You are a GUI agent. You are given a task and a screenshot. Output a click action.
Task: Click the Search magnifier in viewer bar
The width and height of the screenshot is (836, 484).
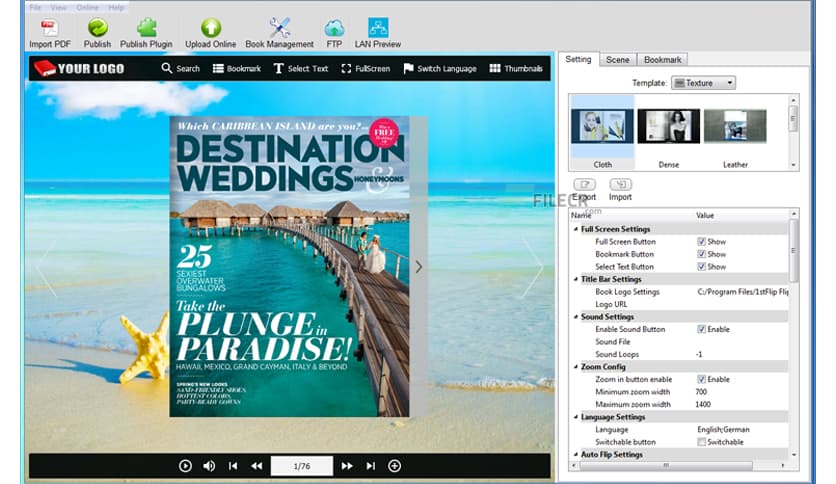[167, 68]
